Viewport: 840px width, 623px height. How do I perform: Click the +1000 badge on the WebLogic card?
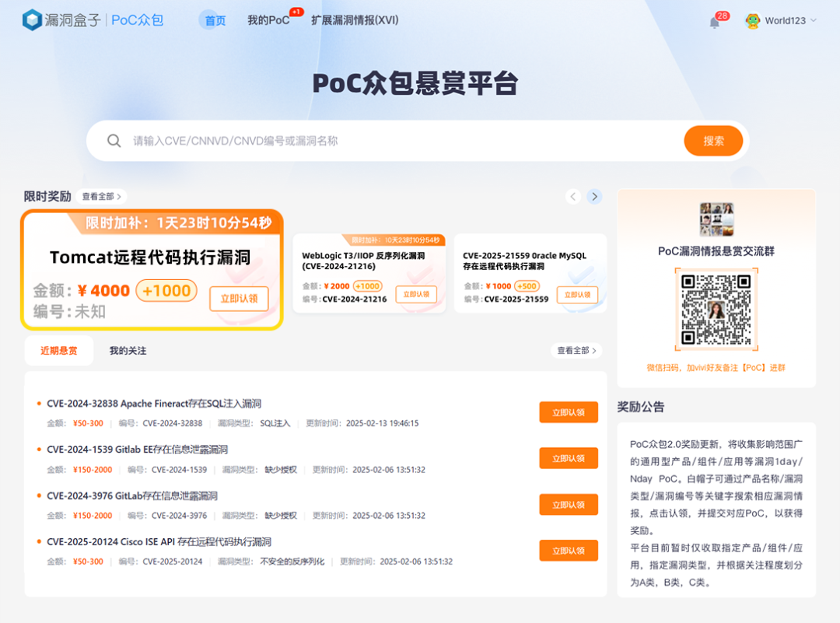coord(367,286)
